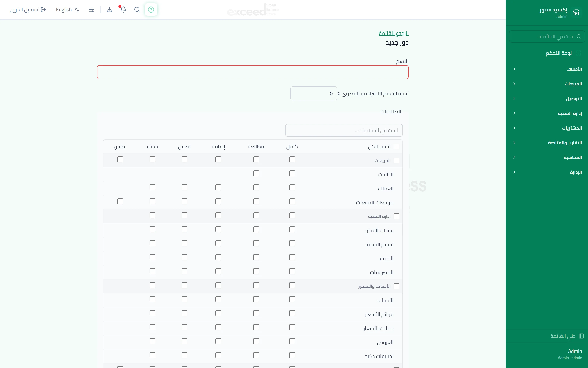Screen dimensions: 588x368
Task: Click the إضافة column header
Action: click(x=218, y=146)
